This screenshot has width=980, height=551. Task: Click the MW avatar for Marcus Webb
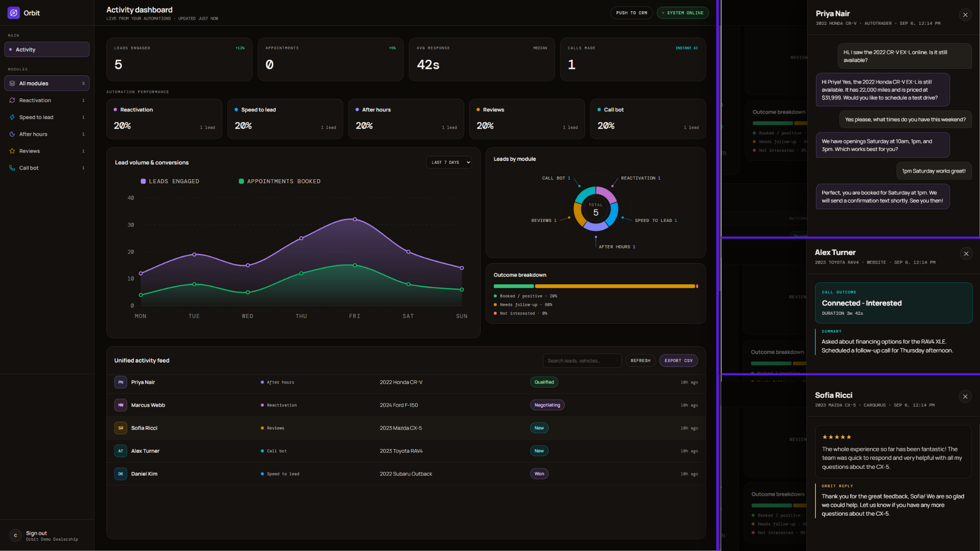pos(120,405)
